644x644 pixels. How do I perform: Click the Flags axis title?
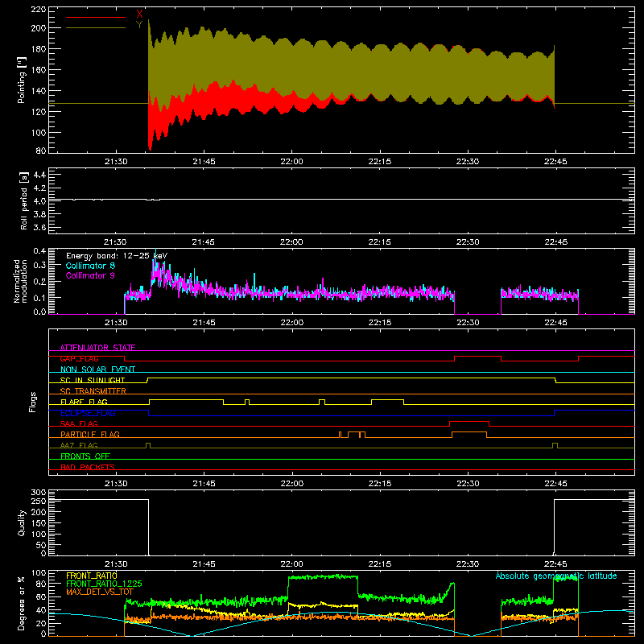coord(33,402)
